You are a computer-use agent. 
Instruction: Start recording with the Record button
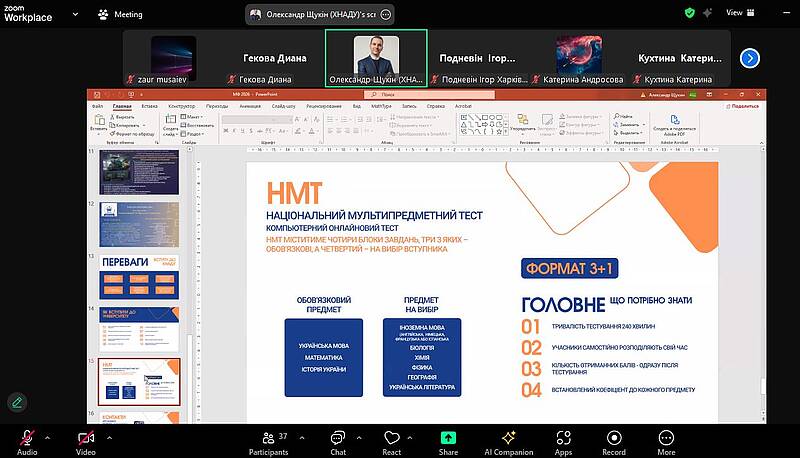click(614, 440)
